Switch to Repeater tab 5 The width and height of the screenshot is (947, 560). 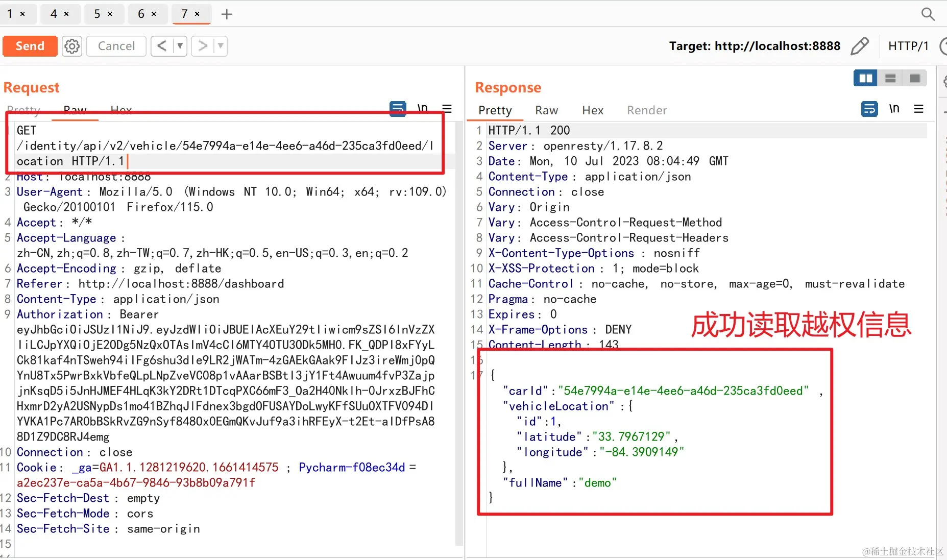pos(97,14)
